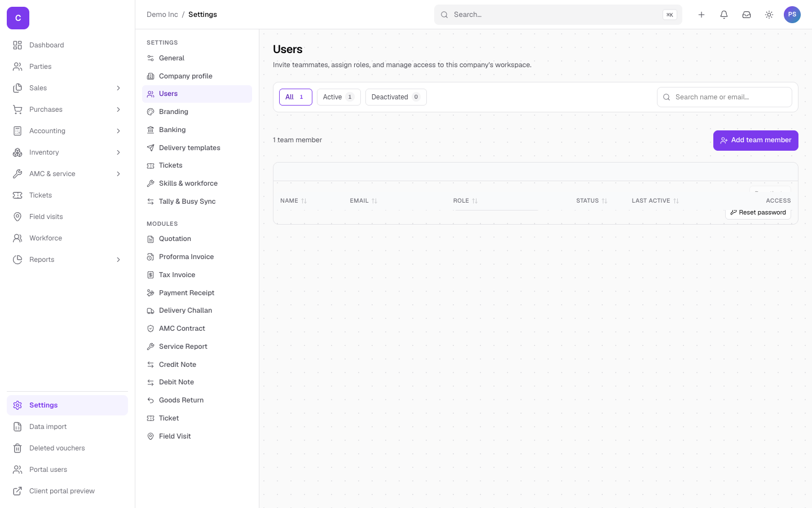Open Ticket module settings

coord(197,418)
